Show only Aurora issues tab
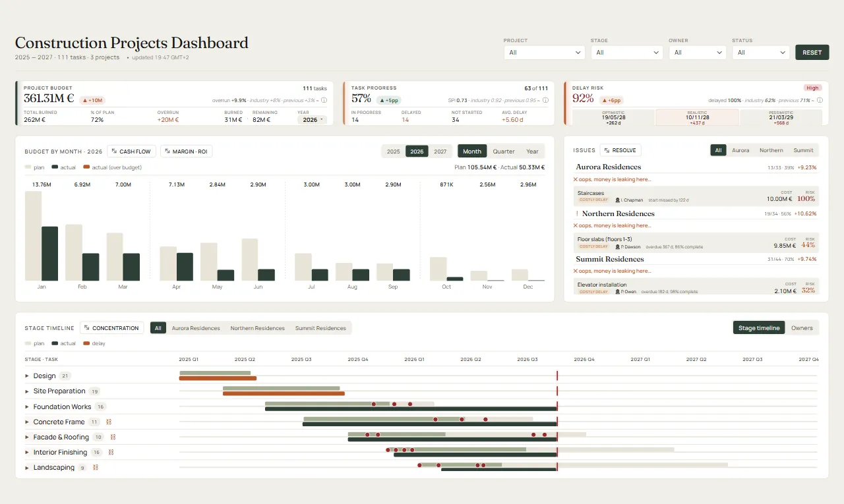Viewport: 844px width, 504px height. [740, 150]
